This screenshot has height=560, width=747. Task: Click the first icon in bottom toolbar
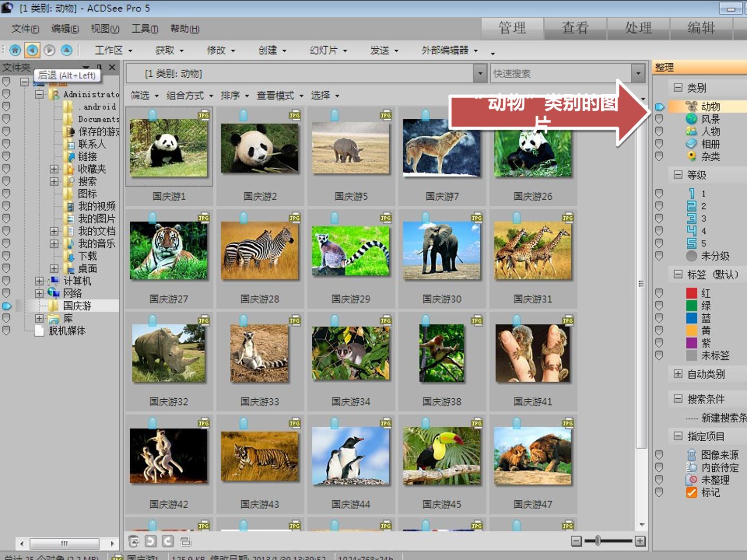[134, 541]
